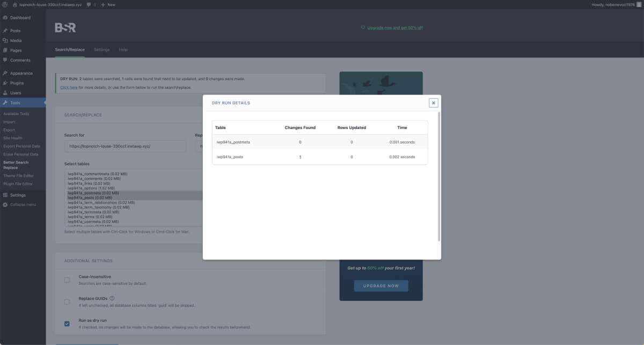Toggle the Case-Insensitive checkbox
Image resolution: width=644 pixels, height=345 pixels.
[67, 279]
